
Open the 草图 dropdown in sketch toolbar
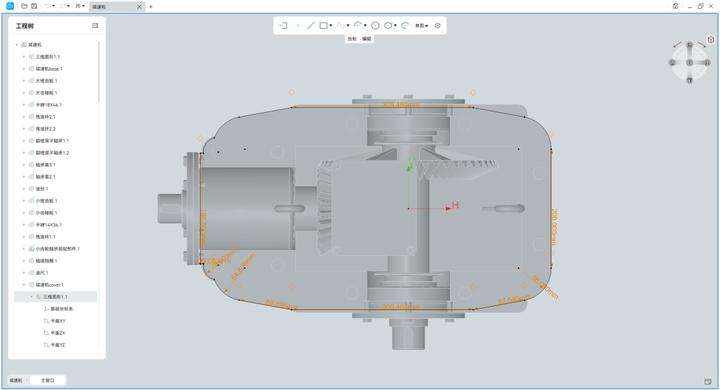[422, 26]
